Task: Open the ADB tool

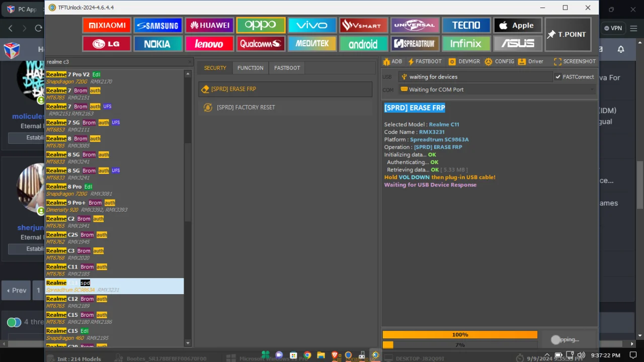Action: (392, 61)
